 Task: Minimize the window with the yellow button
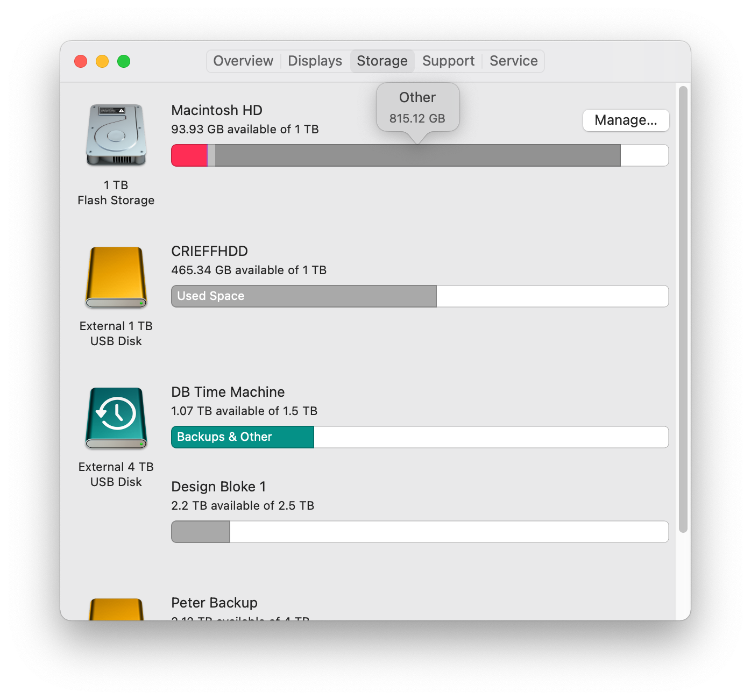coord(102,61)
